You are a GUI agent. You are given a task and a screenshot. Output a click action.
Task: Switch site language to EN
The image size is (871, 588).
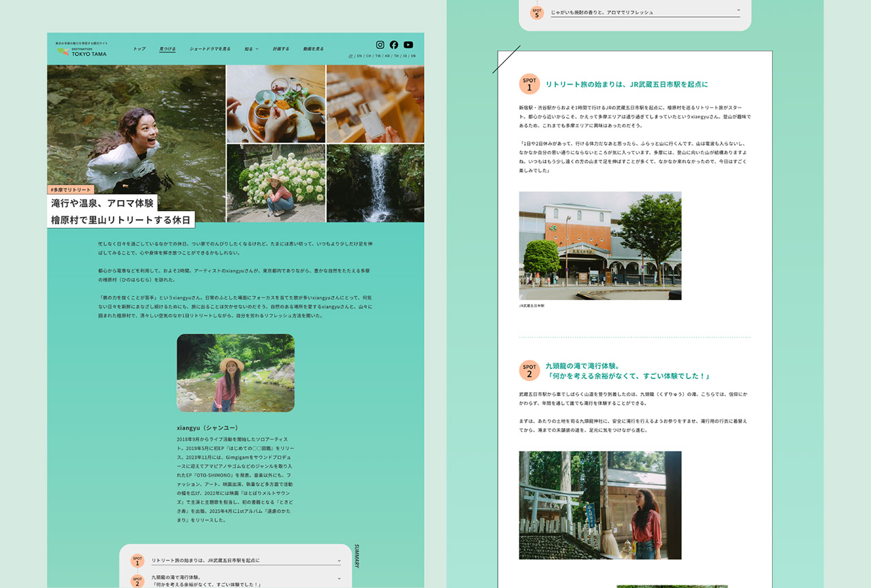coord(359,56)
